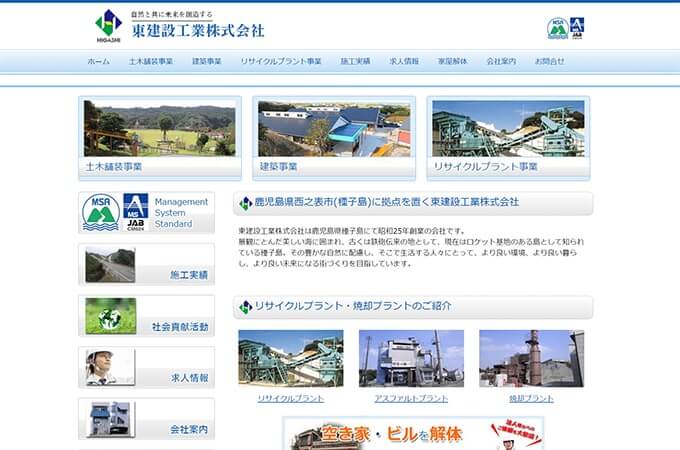The width and height of the screenshot is (680, 450).
Task: Open the リサイクルプラント事業 banner image
Action: pos(508,137)
